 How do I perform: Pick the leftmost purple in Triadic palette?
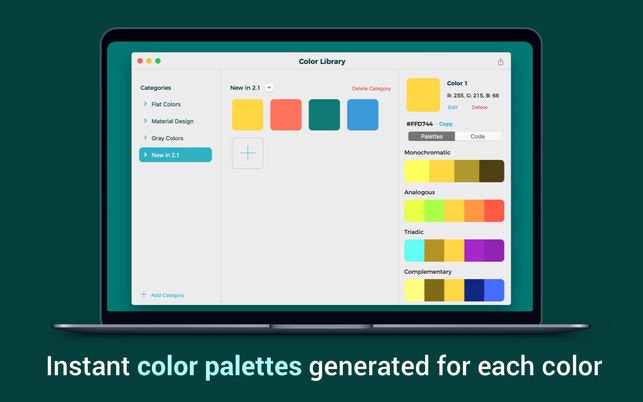coord(474,251)
